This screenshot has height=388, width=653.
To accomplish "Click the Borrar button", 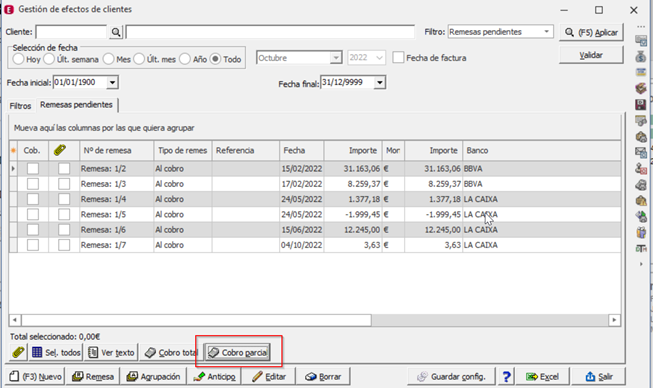I will click(x=323, y=376).
